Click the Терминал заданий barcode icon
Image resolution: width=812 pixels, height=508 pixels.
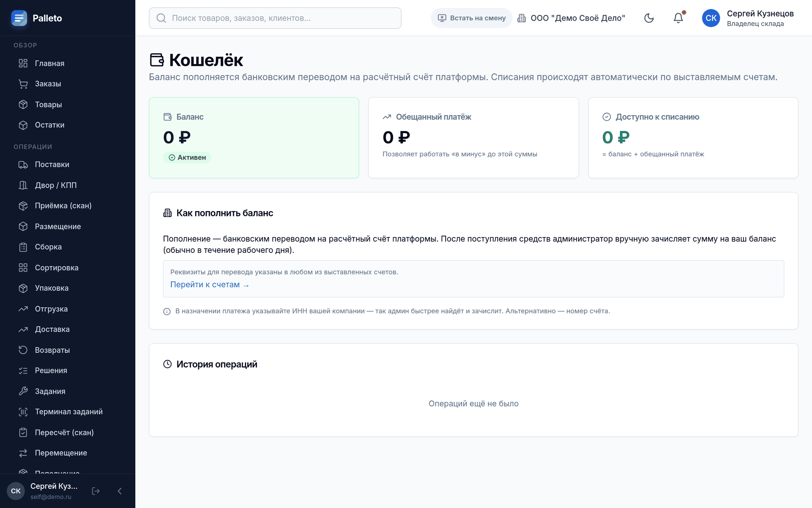[23, 412]
